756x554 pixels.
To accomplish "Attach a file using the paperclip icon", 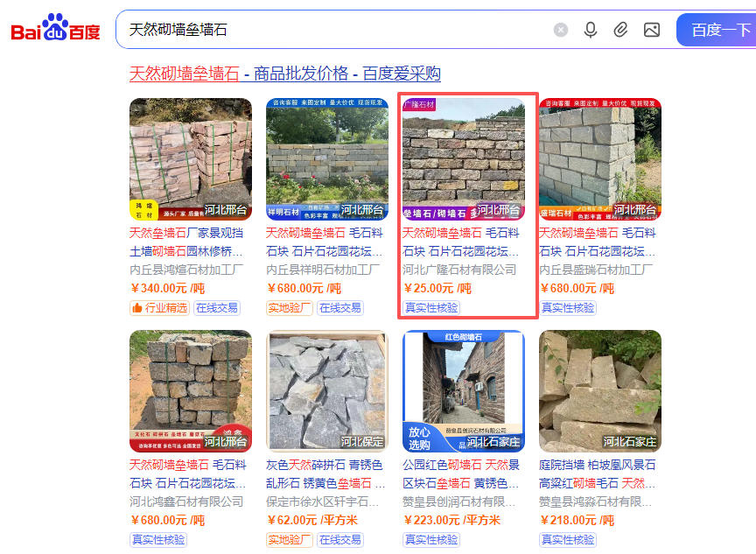I will 620,30.
